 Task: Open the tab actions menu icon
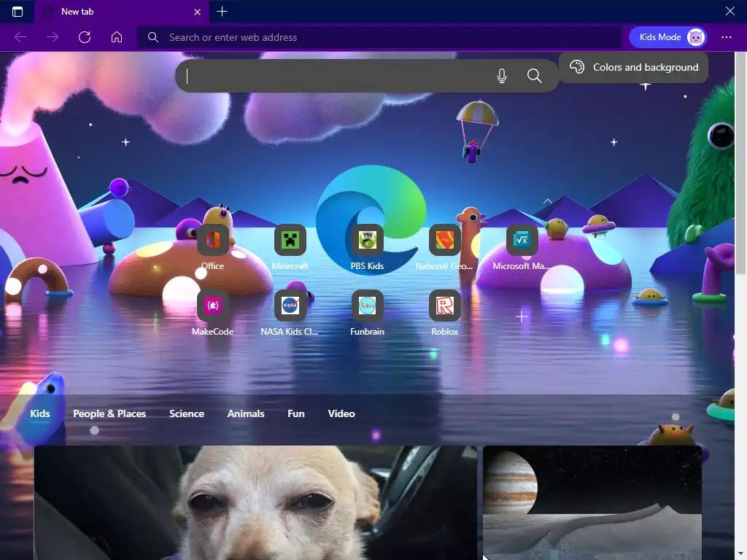[18, 12]
